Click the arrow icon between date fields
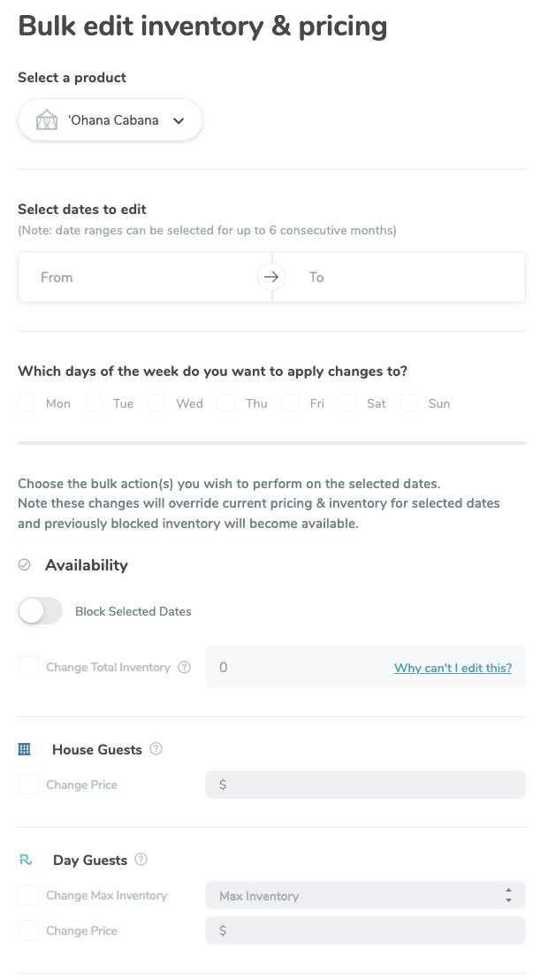The height and width of the screenshot is (980, 548). pyautogui.click(x=271, y=277)
